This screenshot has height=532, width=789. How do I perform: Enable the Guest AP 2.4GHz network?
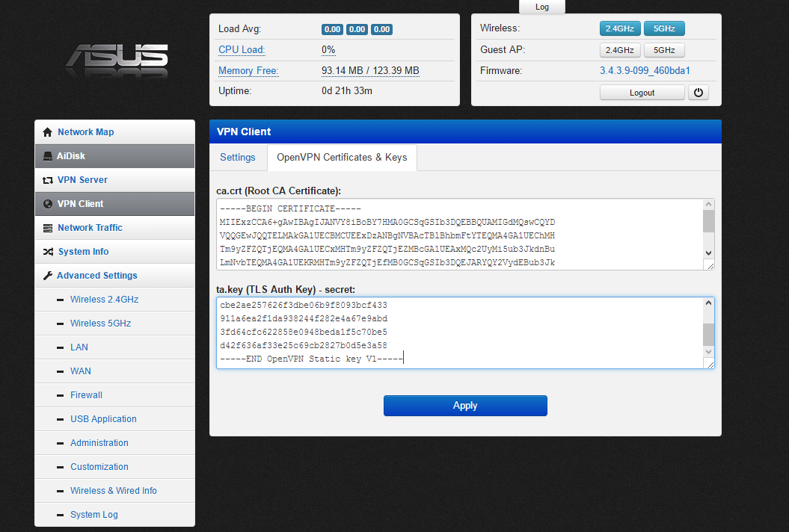[x=620, y=50]
